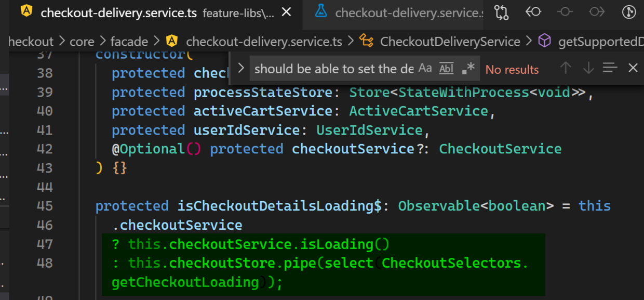Click the '@Optional()' decorator
Image resolution: width=644 pixels, height=300 pixels.
(x=156, y=149)
